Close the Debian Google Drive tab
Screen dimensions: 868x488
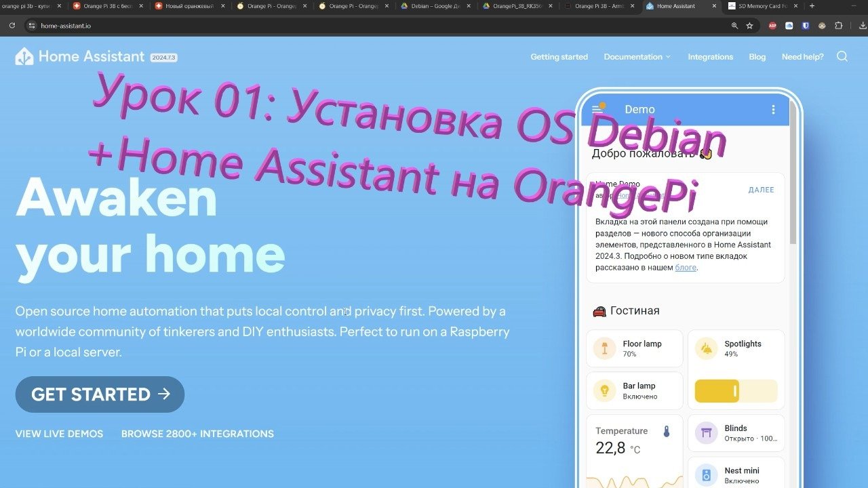pos(469,6)
